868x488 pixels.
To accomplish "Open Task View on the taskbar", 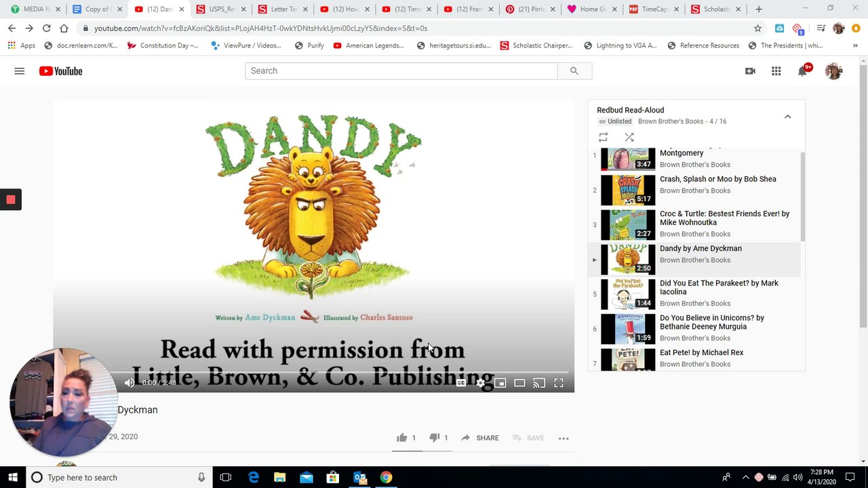I will (226, 477).
